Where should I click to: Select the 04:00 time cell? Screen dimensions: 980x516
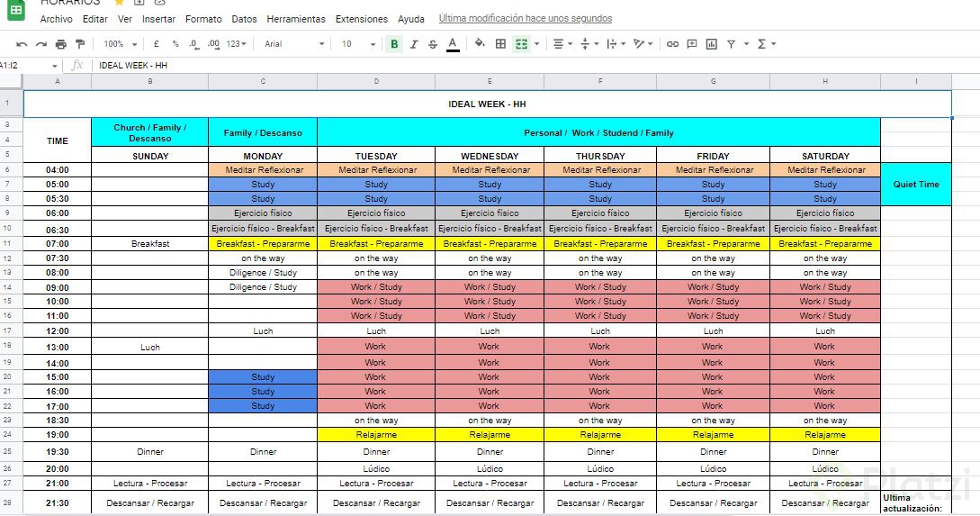(x=58, y=169)
